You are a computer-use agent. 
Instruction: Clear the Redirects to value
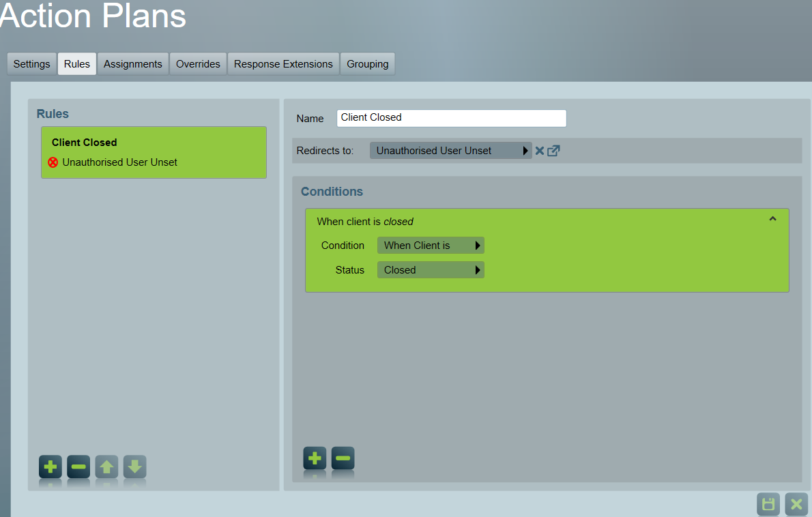[x=540, y=151]
